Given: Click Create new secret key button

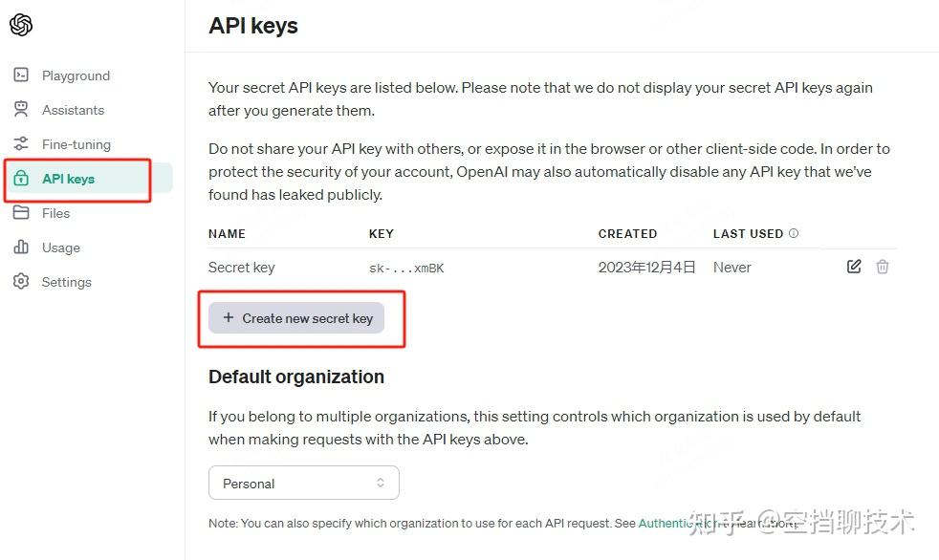Looking at the screenshot, I should 296,317.
